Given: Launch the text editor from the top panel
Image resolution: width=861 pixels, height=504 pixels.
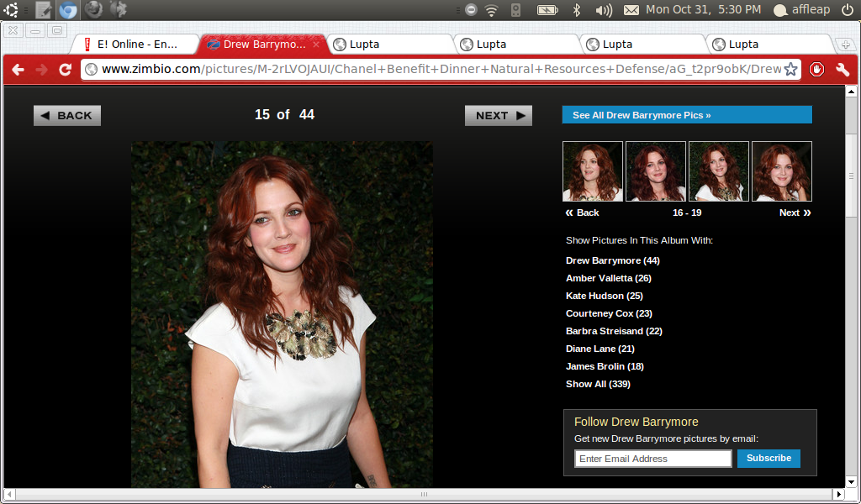Looking at the screenshot, I should pos(43,9).
